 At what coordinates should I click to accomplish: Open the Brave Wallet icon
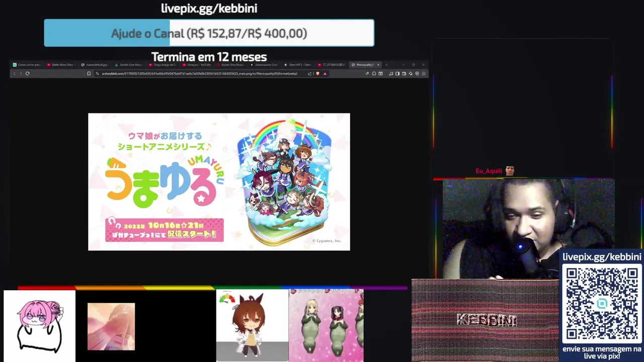click(404, 73)
